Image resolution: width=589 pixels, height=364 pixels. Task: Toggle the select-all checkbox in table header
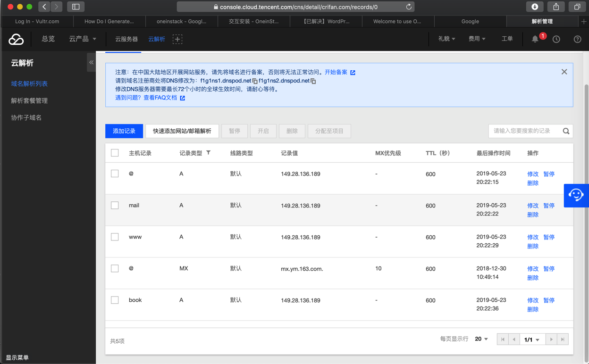tap(115, 153)
